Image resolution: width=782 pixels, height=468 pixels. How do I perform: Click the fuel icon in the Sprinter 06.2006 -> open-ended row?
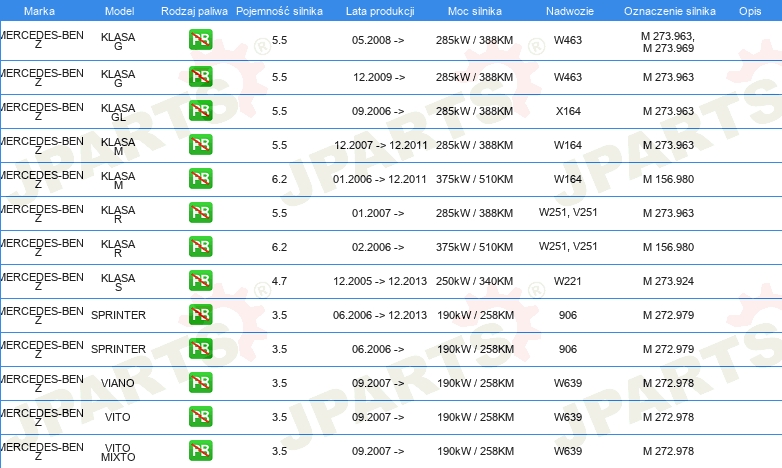click(x=200, y=349)
